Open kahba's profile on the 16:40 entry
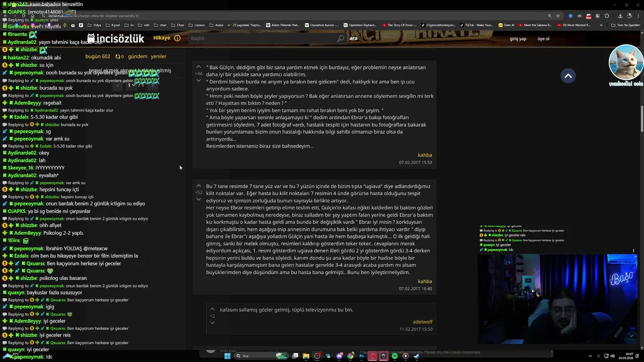This screenshot has width=644, height=362. coord(425,281)
